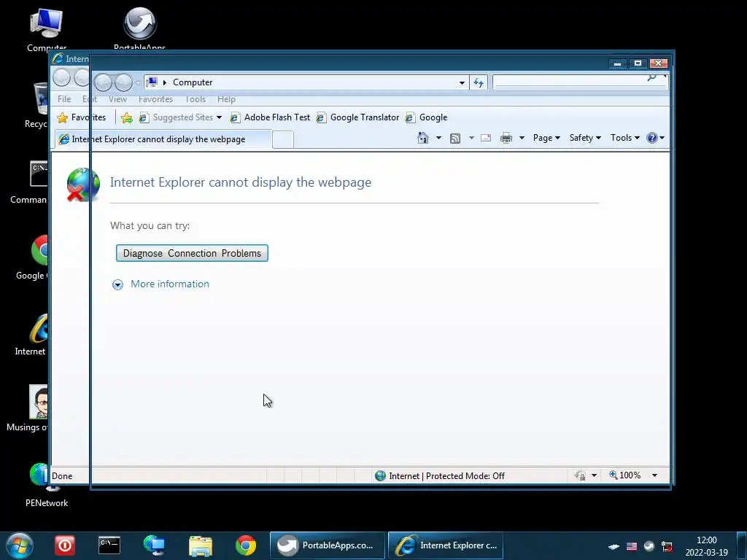Click the safely remove hardware tray icon

(614, 547)
